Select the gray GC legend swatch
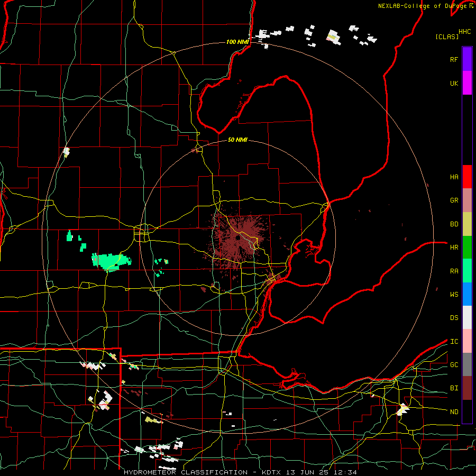This screenshot has height=476, width=476. [467, 364]
